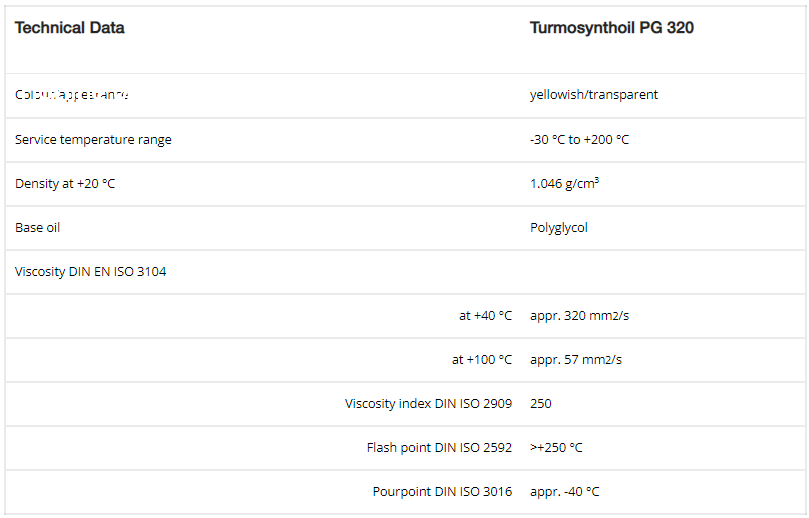Select the "Viscosity DIN EN ISO 3104" label
This screenshot has width=809, height=518.
pos(91,271)
